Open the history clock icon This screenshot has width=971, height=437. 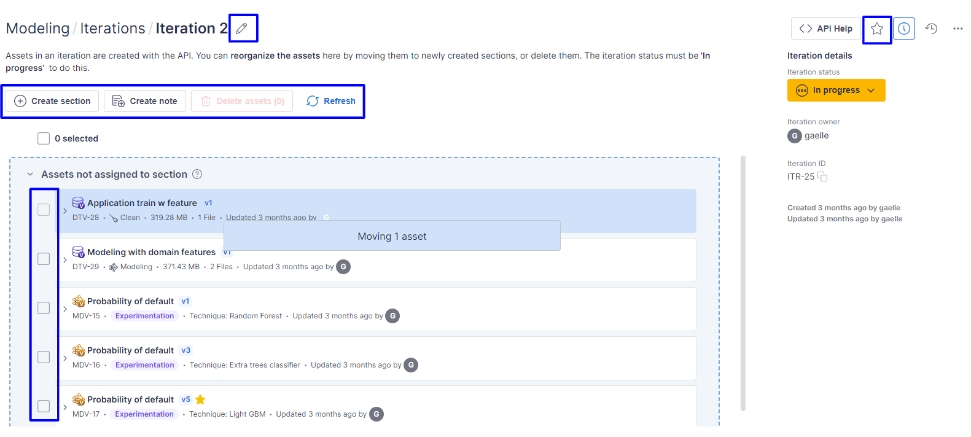[931, 29]
